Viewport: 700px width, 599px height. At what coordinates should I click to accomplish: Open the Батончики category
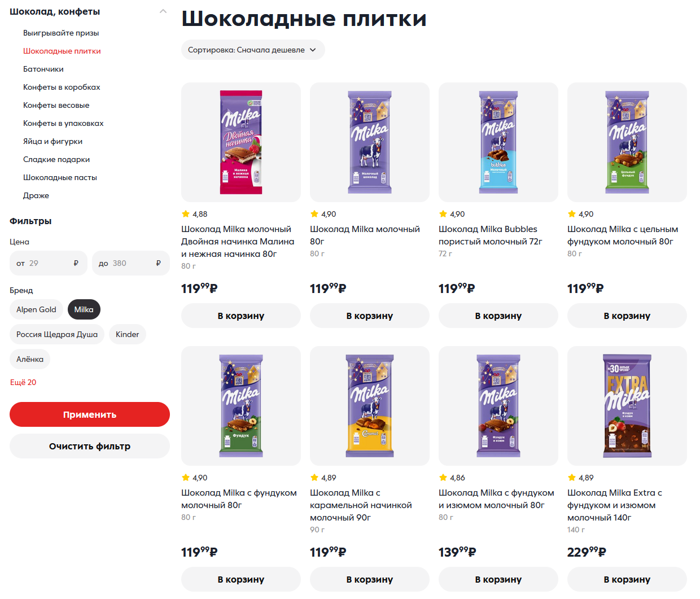43,69
